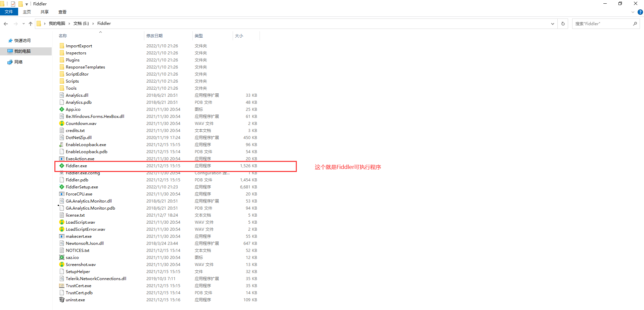The height and width of the screenshot is (310, 644).
Task: Select 快速访问 in the navigation pane
Action: 22,40
